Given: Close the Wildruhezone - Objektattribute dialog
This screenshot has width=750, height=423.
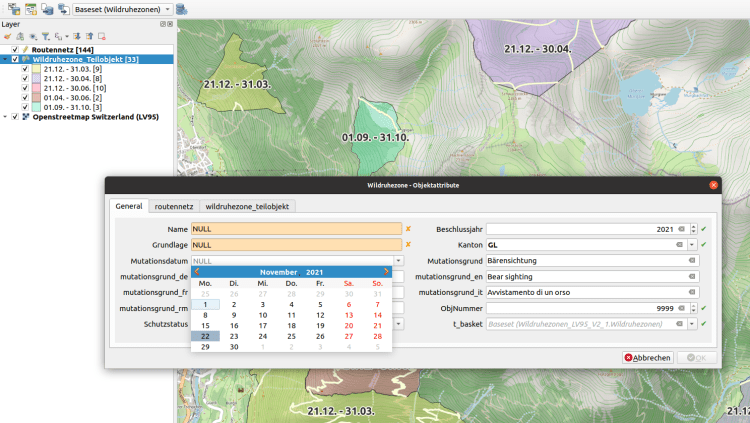Looking at the screenshot, I should [x=713, y=185].
